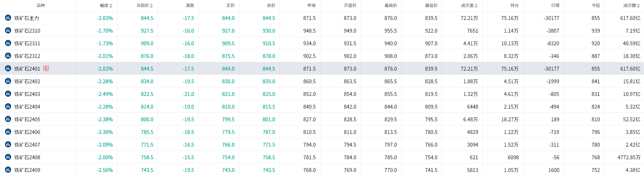Open chart icon for 铁矿石2405
The image size is (644, 175).
(x=8, y=119)
